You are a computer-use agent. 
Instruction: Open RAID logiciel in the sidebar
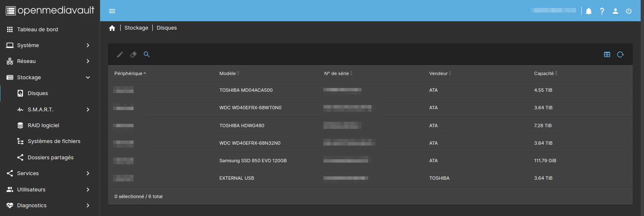43,126
